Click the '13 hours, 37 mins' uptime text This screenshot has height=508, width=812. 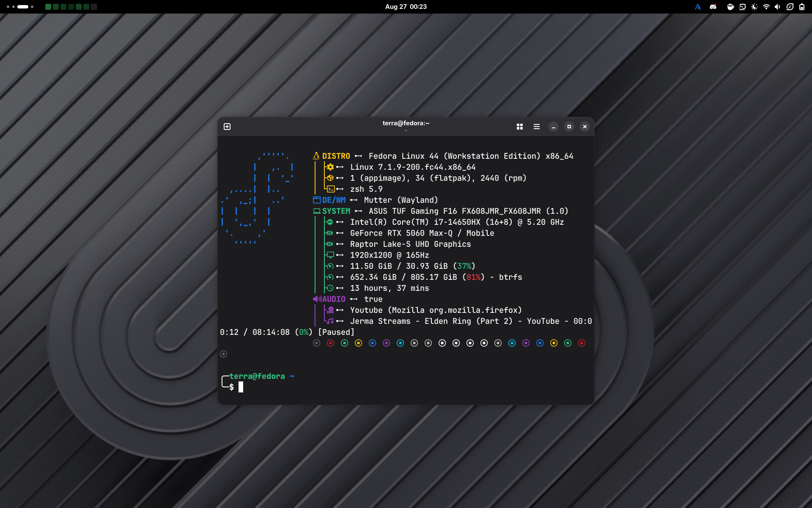coord(390,288)
